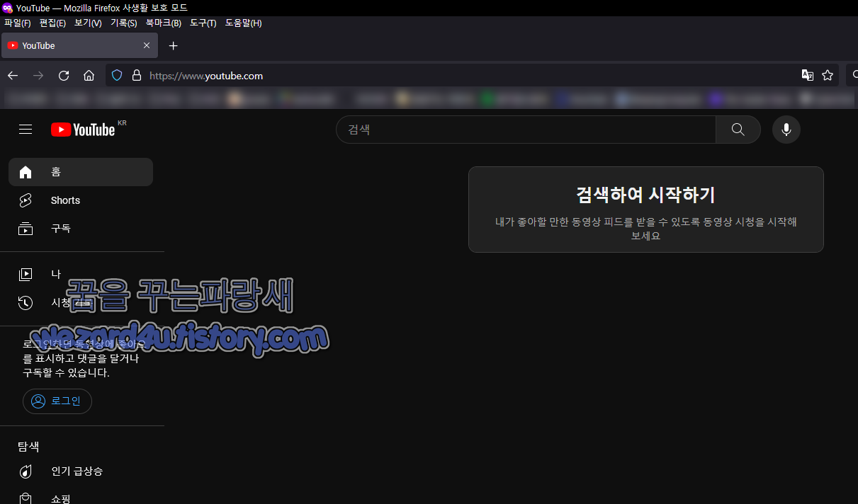Open a new tab with the plus button
The width and height of the screenshot is (858, 504).
173,45
